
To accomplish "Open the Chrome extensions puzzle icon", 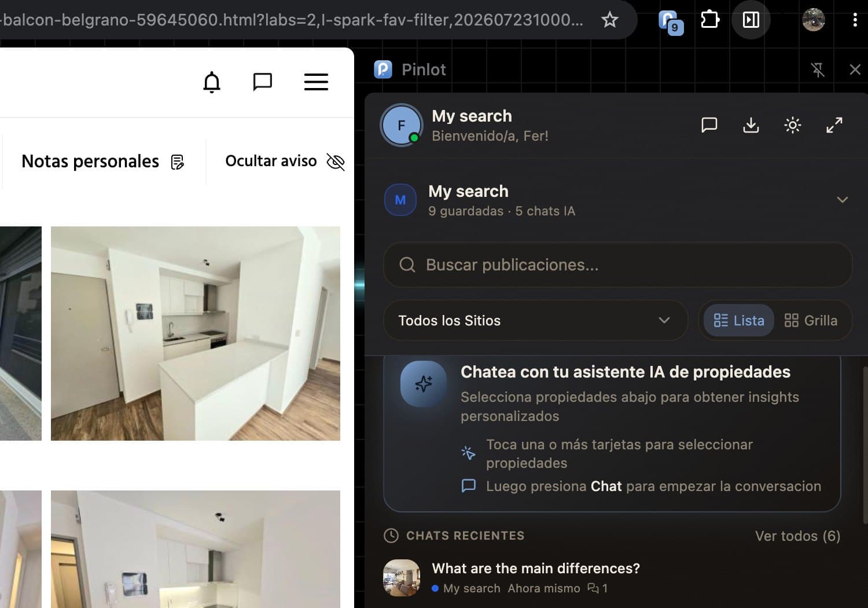I will 709,20.
